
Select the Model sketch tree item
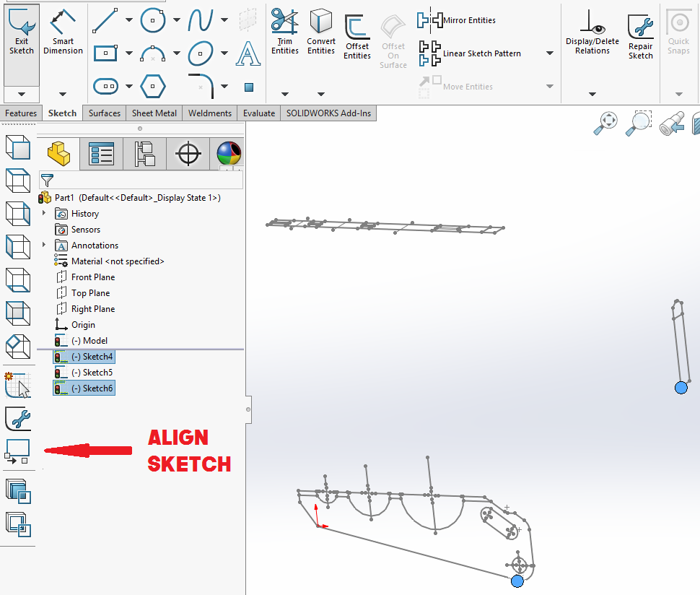tap(81, 341)
